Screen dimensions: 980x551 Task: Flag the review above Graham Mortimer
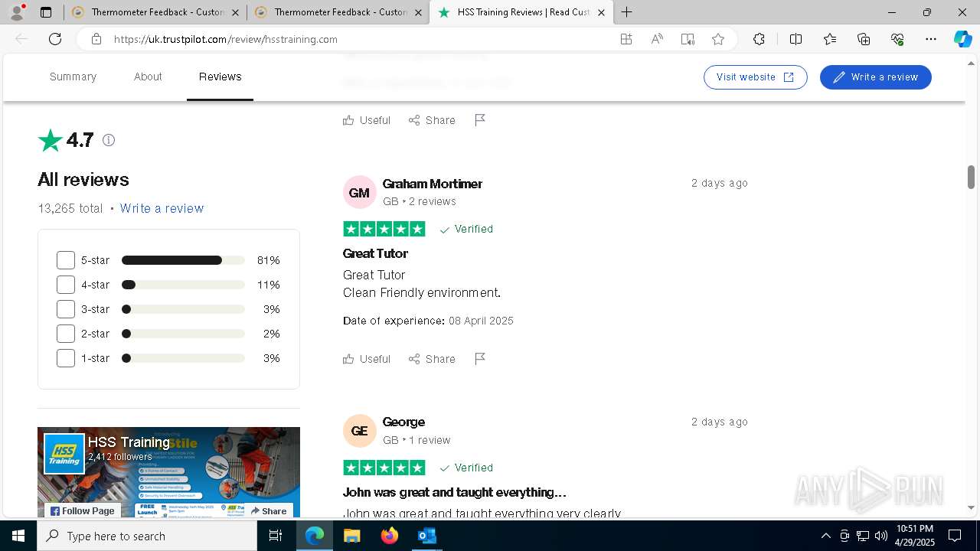coord(480,120)
